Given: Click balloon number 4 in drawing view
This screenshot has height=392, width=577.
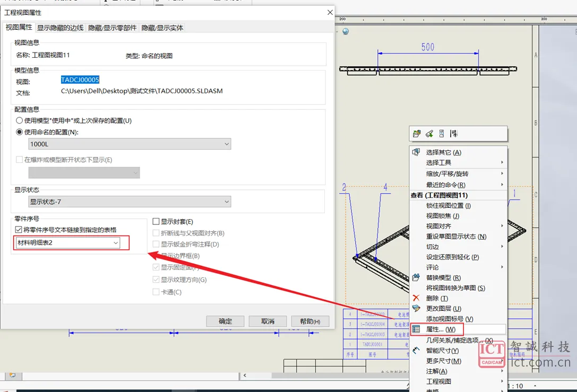Looking at the screenshot, I should (x=385, y=187).
